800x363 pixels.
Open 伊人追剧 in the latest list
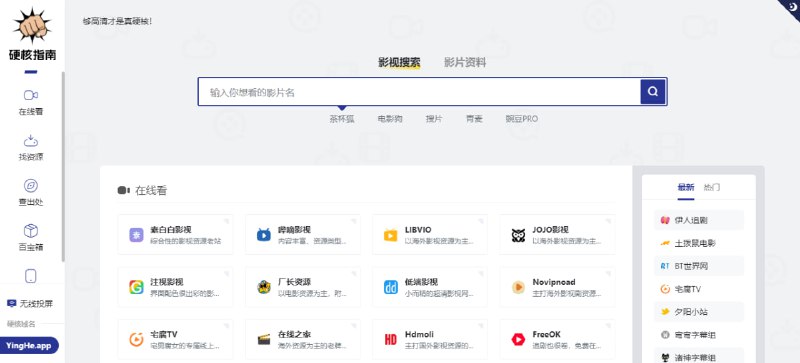pyautogui.click(x=698, y=221)
